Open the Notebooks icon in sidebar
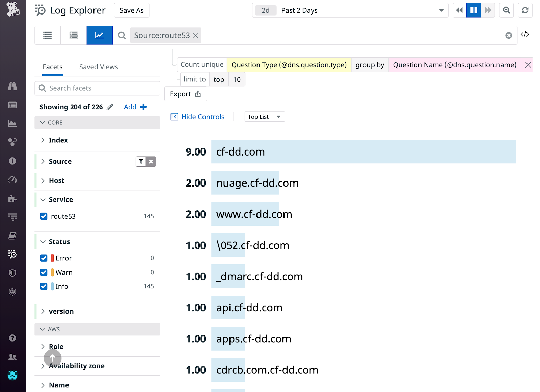 13,235
